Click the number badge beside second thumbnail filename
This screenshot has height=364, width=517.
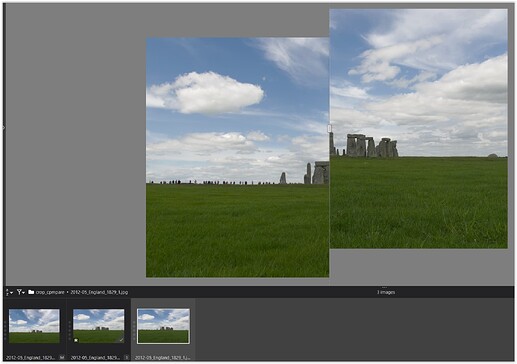pyautogui.click(x=126, y=358)
